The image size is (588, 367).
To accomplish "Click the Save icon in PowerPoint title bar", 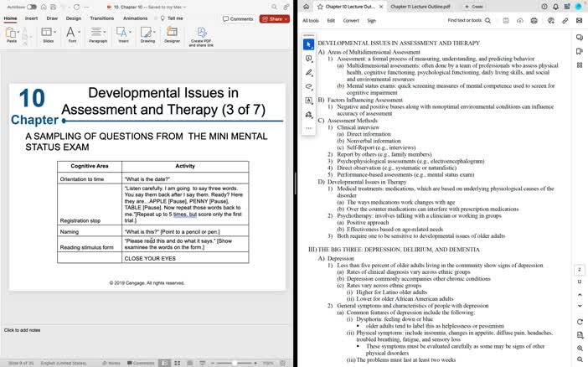I will [54, 8].
